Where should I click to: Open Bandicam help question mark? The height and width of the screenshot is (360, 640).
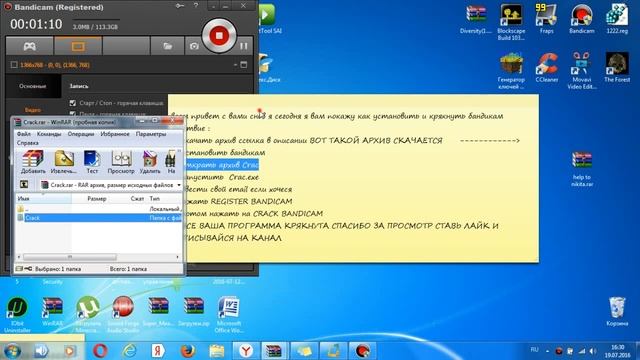pos(196,6)
